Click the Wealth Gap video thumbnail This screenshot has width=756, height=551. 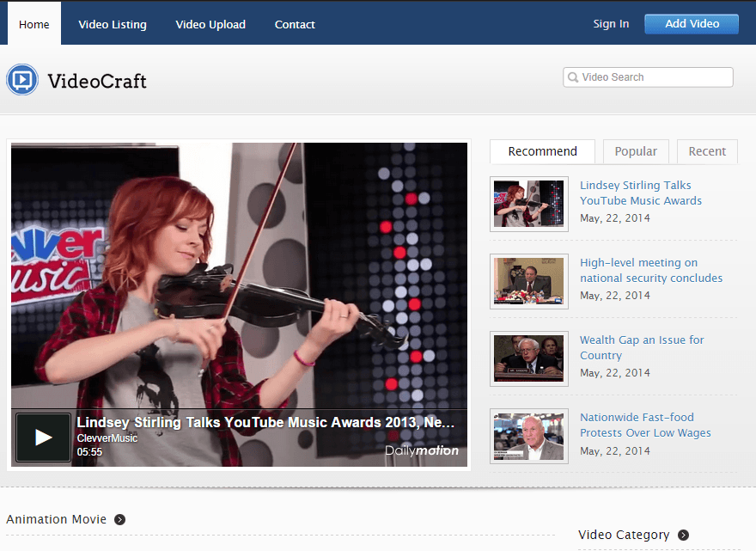529,358
